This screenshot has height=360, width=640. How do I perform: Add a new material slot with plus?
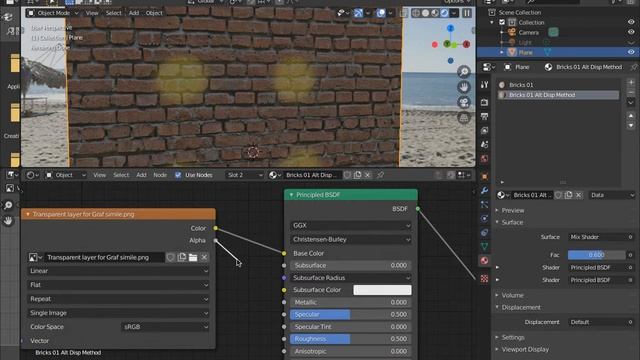coord(631,82)
